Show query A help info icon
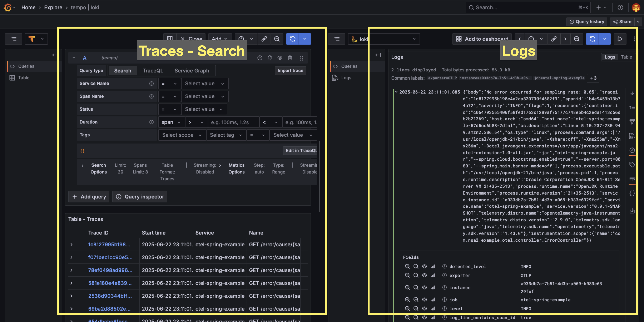The height and width of the screenshot is (322, 644). point(260,58)
